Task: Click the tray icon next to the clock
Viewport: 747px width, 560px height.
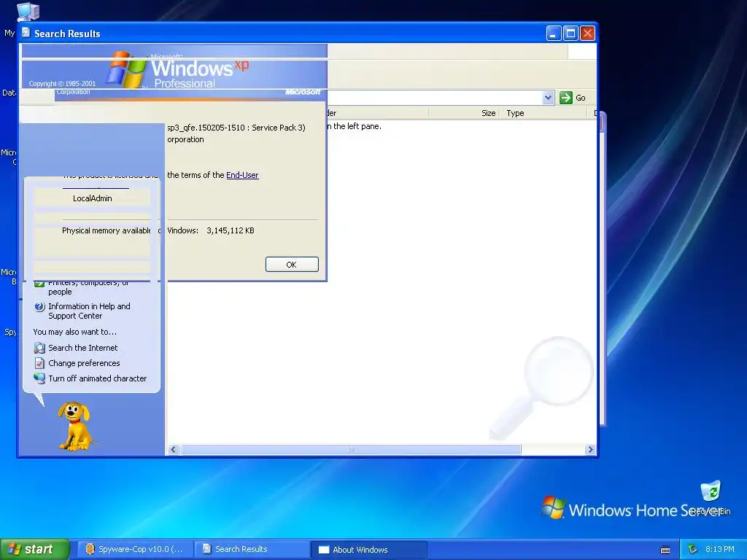Action: tap(693, 550)
